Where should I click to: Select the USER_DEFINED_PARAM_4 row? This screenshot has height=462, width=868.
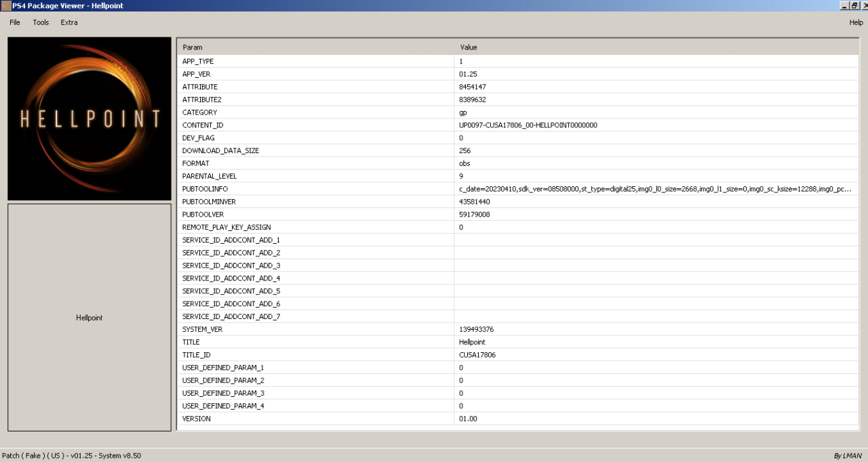pos(518,406)
